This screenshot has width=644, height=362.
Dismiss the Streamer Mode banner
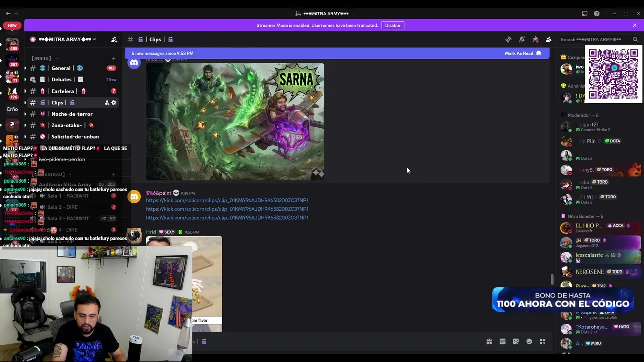click(x=635, y=25)
